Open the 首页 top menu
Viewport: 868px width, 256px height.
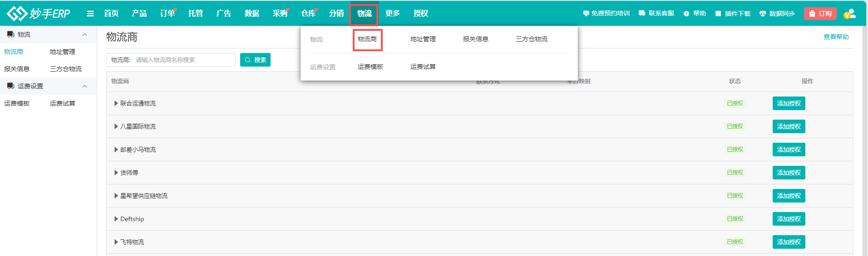111,14
